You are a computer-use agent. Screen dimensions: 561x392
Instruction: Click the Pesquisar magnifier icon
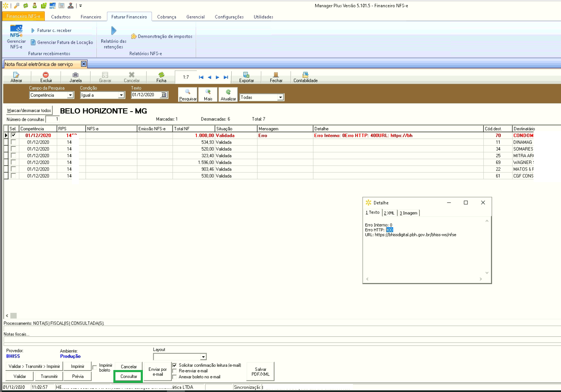pyautogui.click(x=188, y=92)
